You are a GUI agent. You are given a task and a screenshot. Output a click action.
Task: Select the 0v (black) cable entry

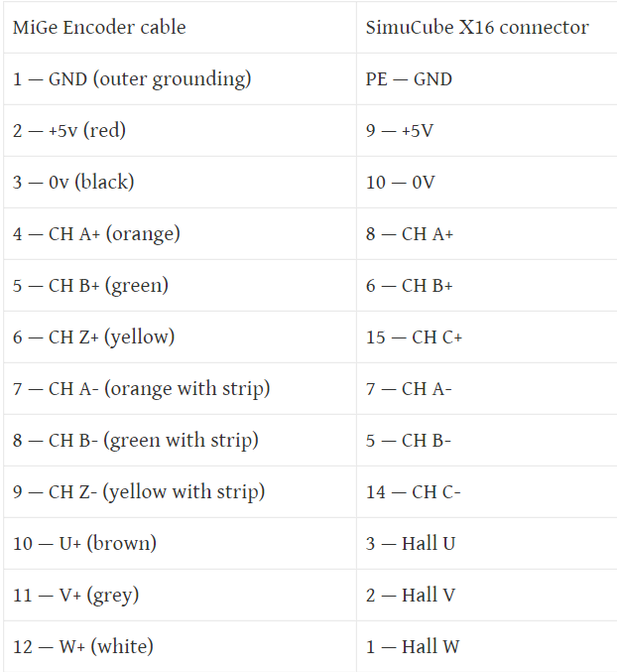180,182
